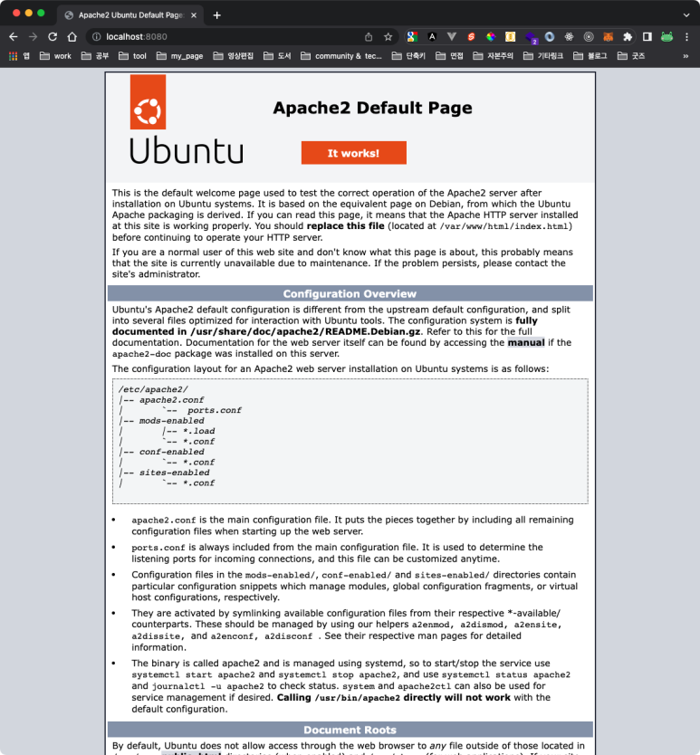Open the React Developer Tools extension
700x755 pixels.
click(x=569, y=36)
